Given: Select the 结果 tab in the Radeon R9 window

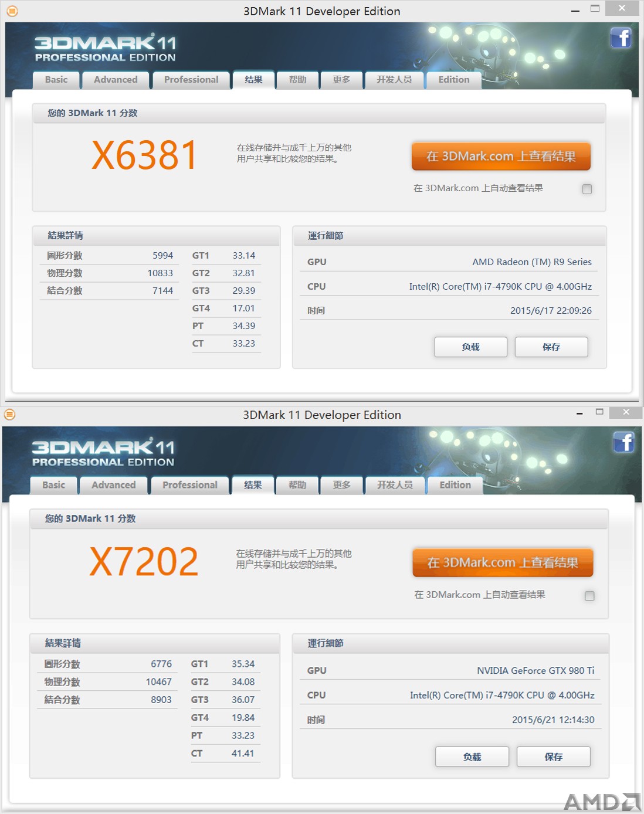Looking at the screenshot, I should (253, 80).
